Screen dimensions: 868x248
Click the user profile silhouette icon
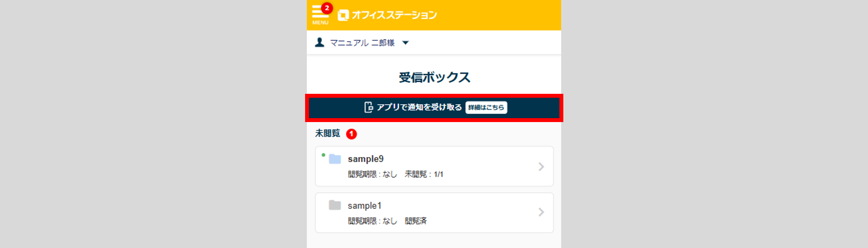(319, 42)
